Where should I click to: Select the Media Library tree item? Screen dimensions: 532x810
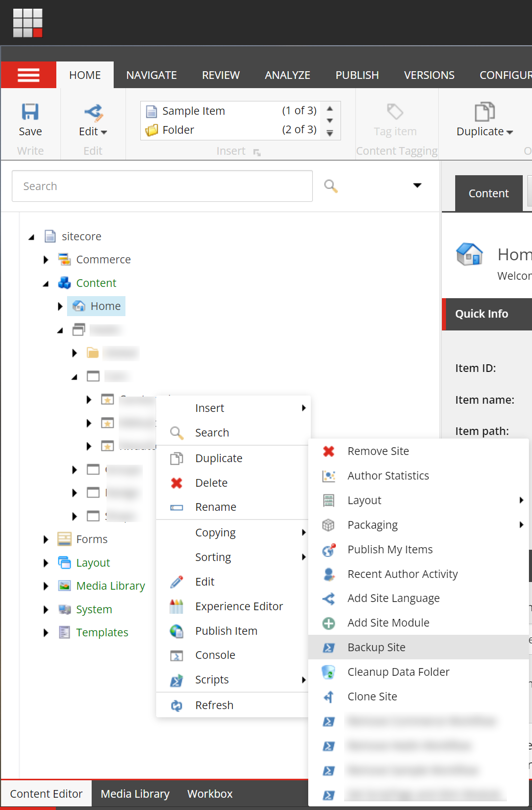coord(111,586)
